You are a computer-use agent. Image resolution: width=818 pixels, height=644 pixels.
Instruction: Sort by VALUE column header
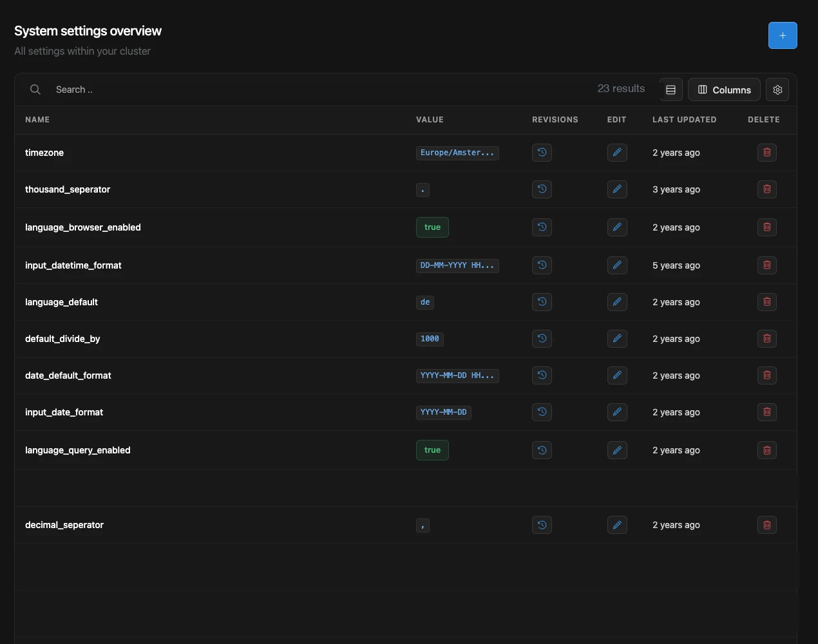pyautogui.click(x=430, y=120)
